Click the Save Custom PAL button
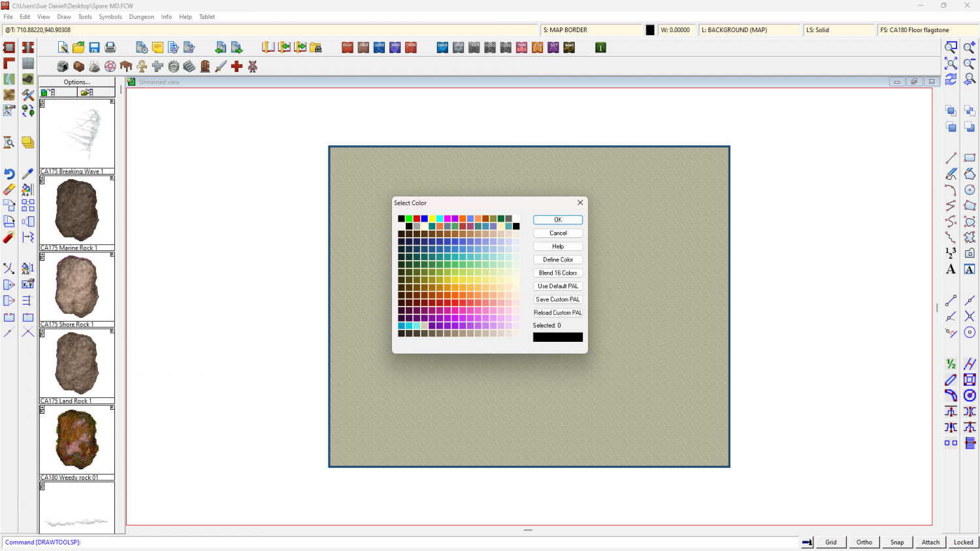Screen dimensions: 980x551 (558, 299)
